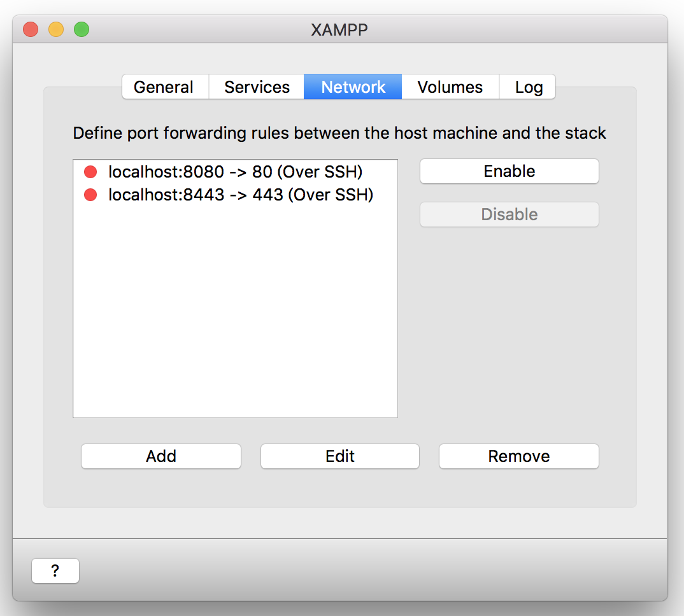Show the Log tab

pyautogui.click(x=529, y=87)
